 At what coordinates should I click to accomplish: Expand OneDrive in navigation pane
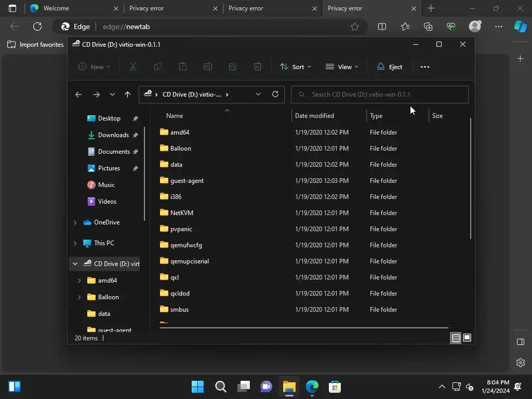pos(75,222)
